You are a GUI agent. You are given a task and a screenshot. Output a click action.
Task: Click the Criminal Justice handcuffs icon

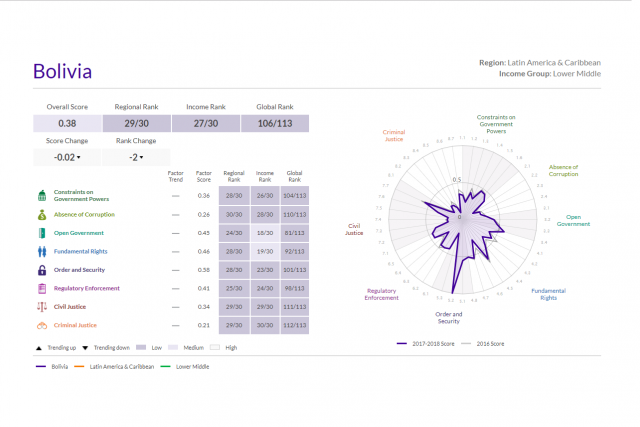42,325
